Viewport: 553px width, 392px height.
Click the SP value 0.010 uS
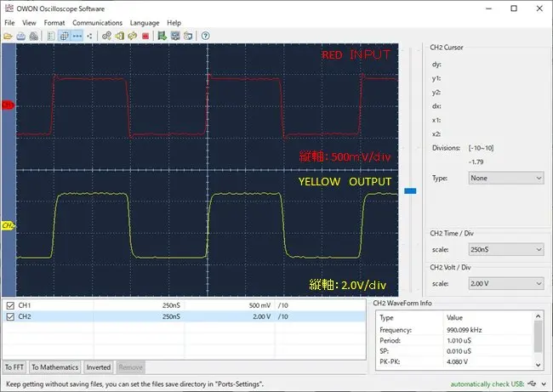click(459, 351)
